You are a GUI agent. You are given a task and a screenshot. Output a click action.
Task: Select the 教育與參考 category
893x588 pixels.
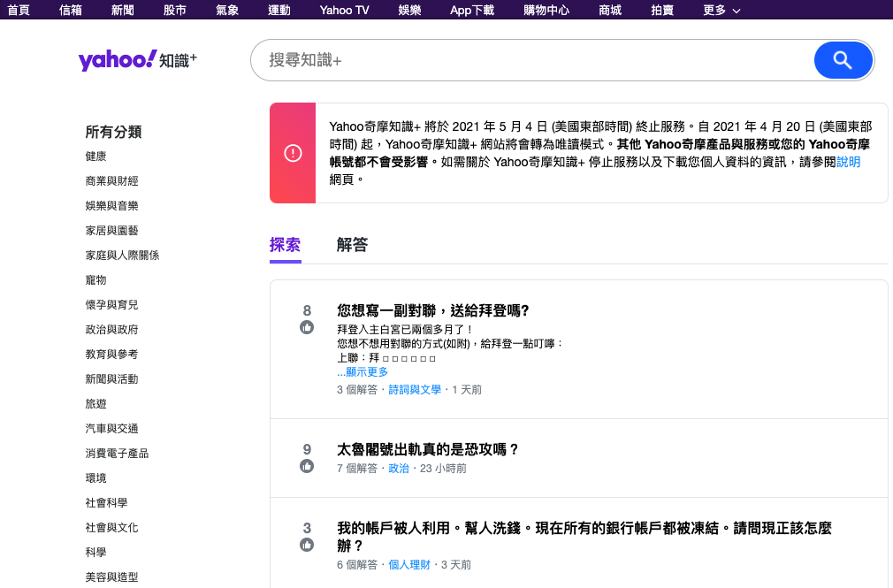(x=111, y=355)
